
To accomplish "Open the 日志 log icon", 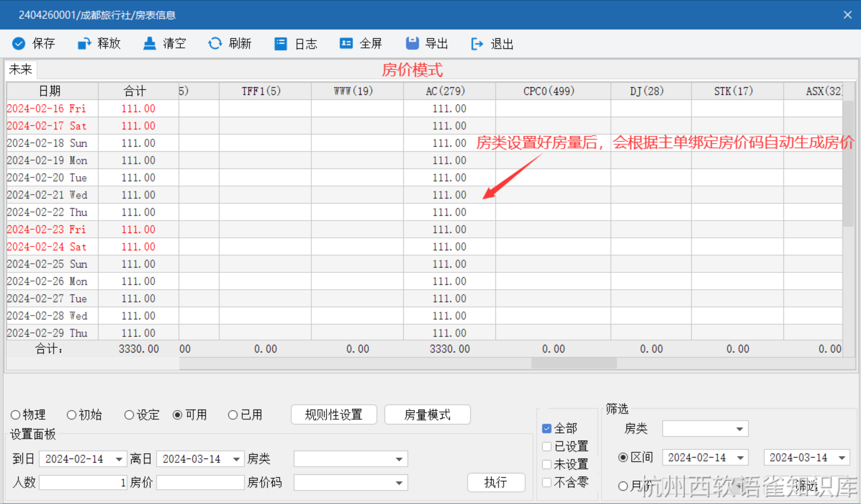I will 281,44.
